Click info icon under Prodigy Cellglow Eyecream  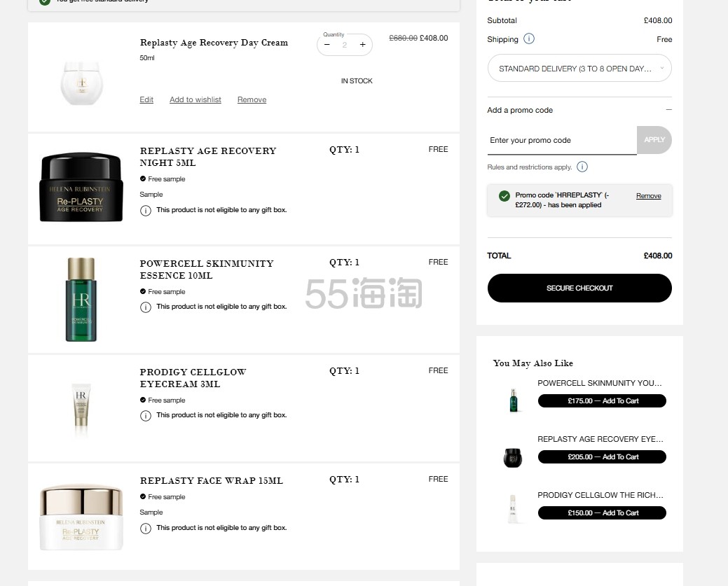point(145,416)
